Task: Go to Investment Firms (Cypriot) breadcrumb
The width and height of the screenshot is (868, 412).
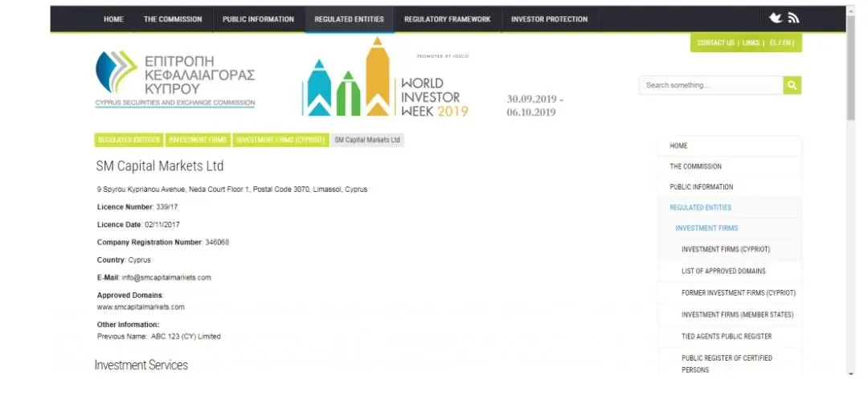Action: tap(280, 140)
